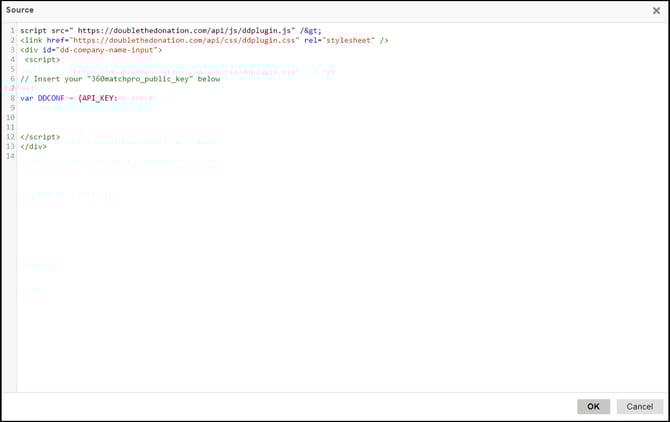Click line number 14 in gutter
The image size is (670, 422).
click(10, 156)
